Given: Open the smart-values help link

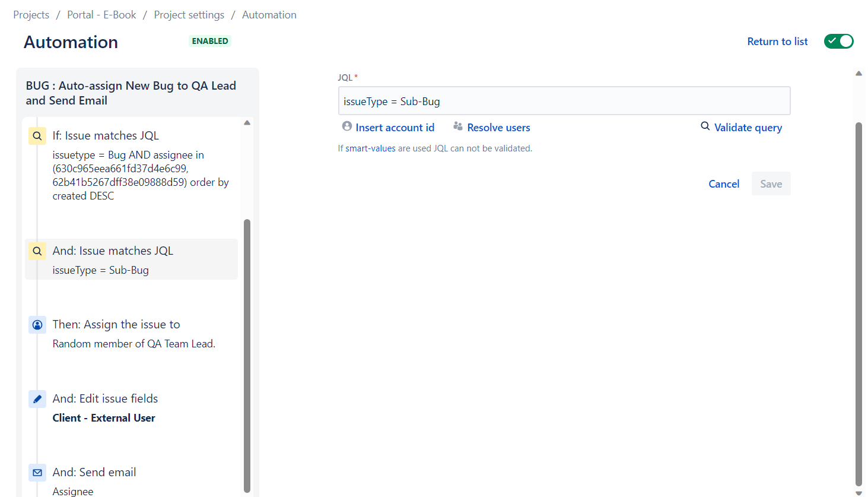Looking at the screenshot, I should (371, 148).
